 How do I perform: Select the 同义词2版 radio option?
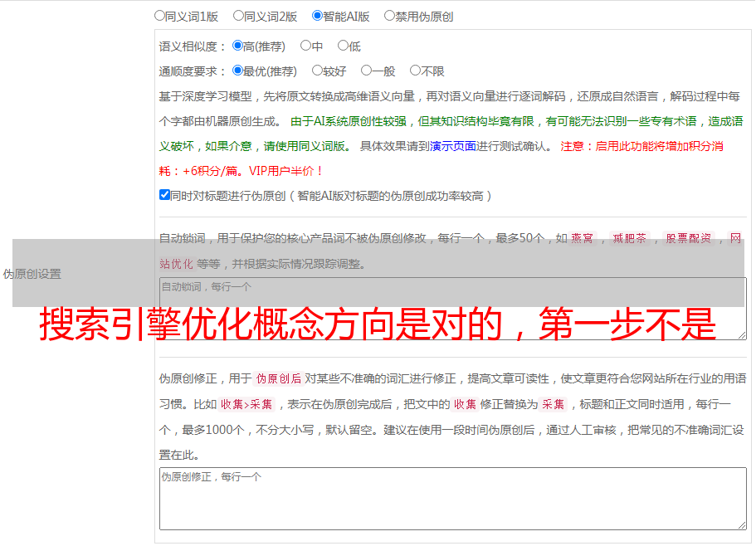(x=238, y=16)
